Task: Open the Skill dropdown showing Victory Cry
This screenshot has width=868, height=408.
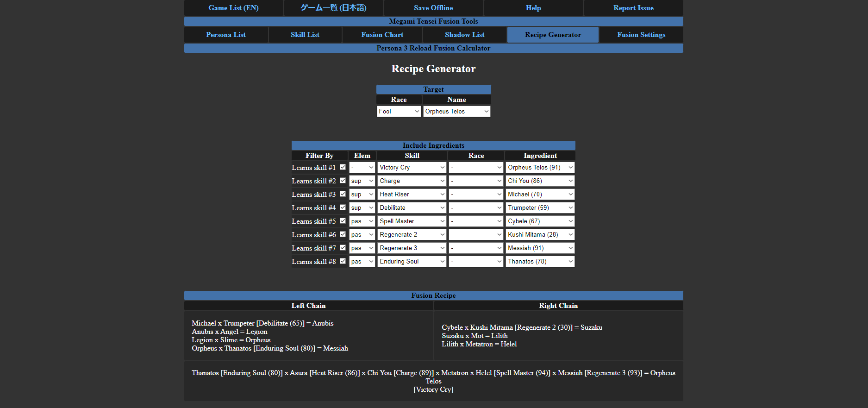Action: point(412,168)
